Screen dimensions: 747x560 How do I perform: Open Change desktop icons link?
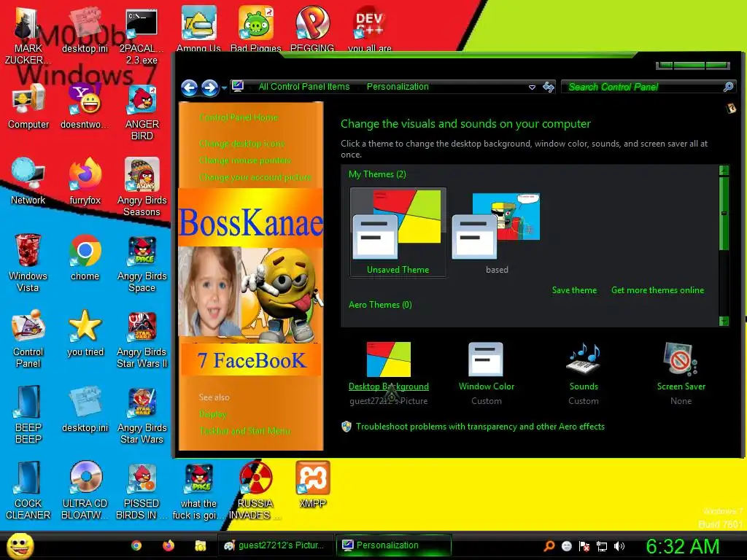(242, 144)
